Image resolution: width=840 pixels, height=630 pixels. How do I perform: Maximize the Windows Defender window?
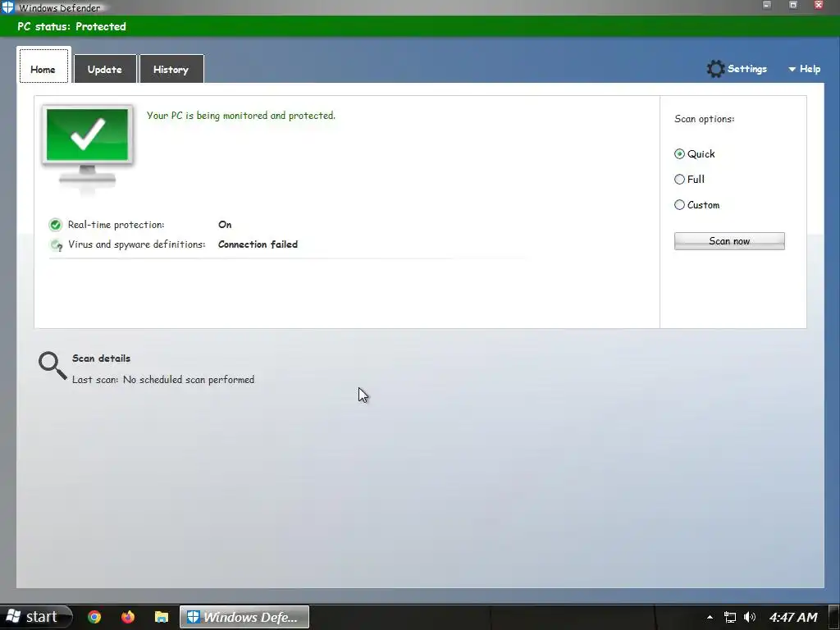793,6
